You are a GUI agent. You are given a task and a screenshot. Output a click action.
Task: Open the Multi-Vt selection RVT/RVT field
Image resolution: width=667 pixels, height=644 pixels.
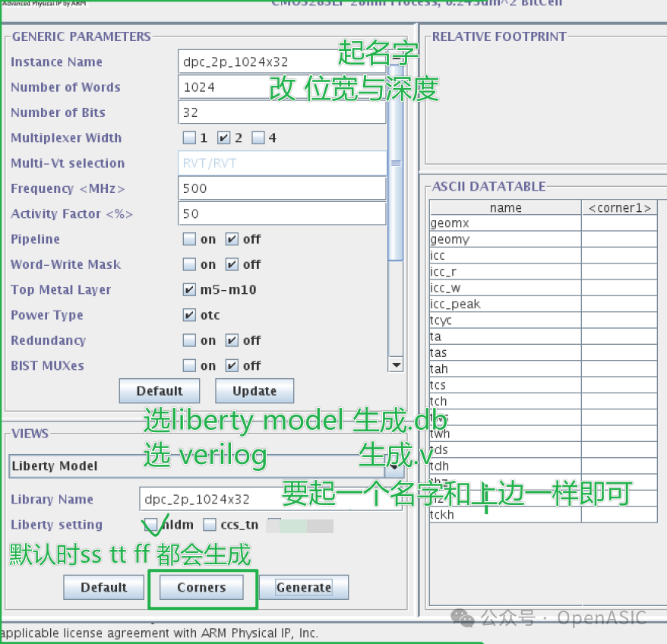click(x=282, y=163)
